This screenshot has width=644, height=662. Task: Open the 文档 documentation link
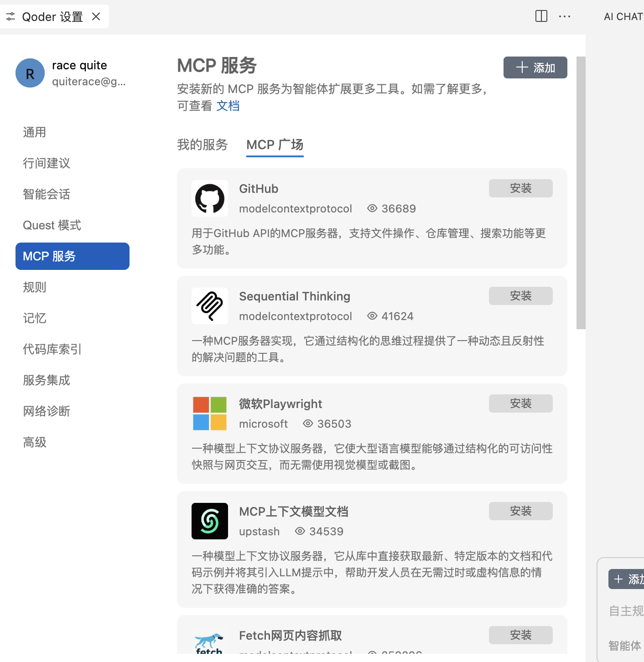tap(228, 106)
